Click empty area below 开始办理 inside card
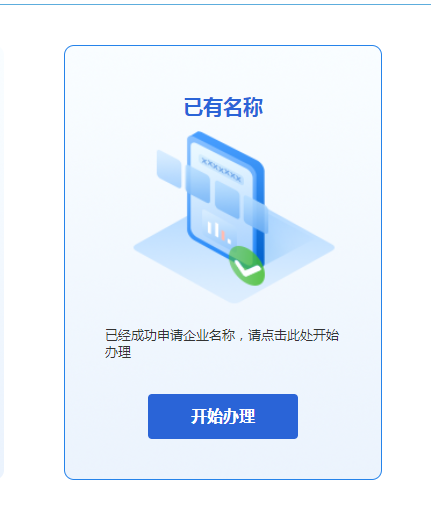Screen dimensions: 431x505 (223, 458)
